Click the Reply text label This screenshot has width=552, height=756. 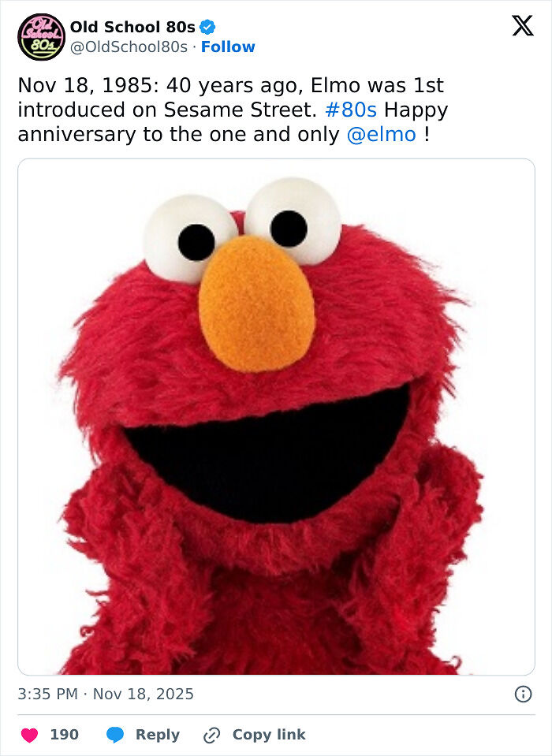point(157,734)
